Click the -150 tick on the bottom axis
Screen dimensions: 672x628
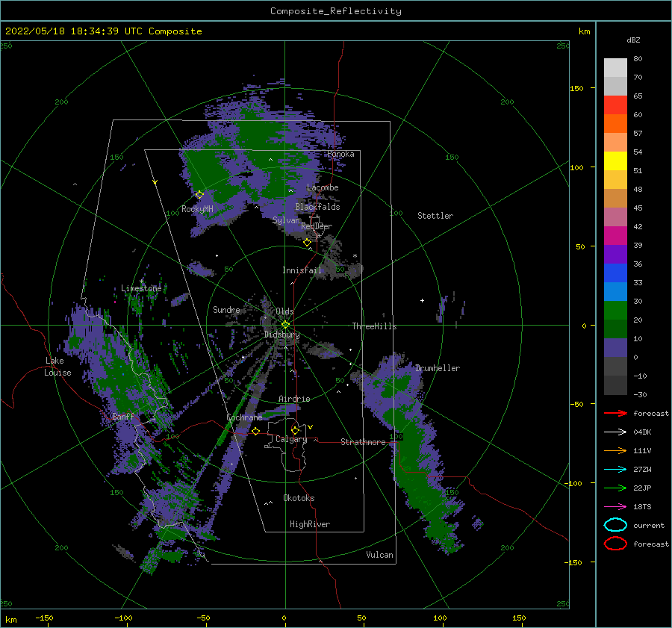[44, 618]
